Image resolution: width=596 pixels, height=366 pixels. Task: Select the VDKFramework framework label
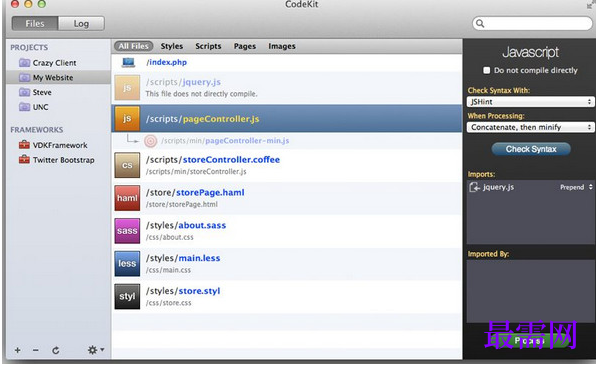pyautogui.click(x=60, y=145)
